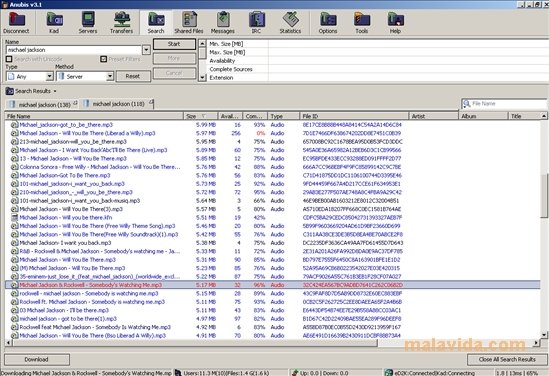Click the Max. Size [MB] filter row
549x376 pixels.
pos(377,52)
